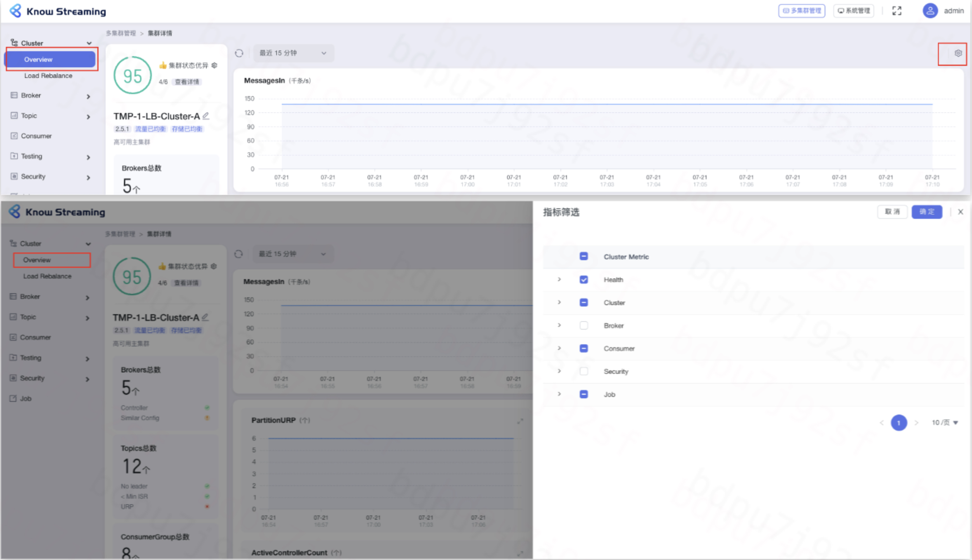This screenshot has height=560, width=972.
Task: Open the 10/页 page size dropdown
Action: coord(944,423)
